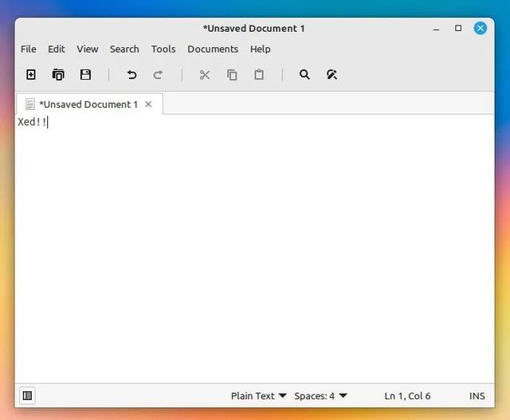Open Find and Replace toolbar icon
The height and width of the screenshot is (420, 510).
point(331,75)
